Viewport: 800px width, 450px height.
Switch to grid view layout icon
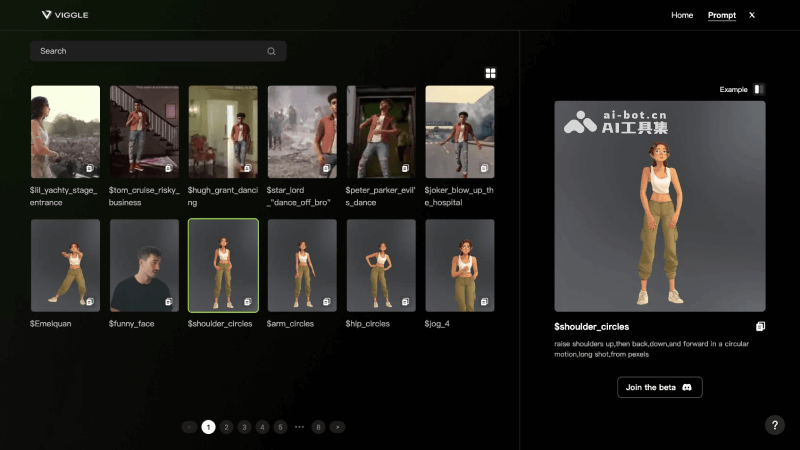tap(491, 73)
